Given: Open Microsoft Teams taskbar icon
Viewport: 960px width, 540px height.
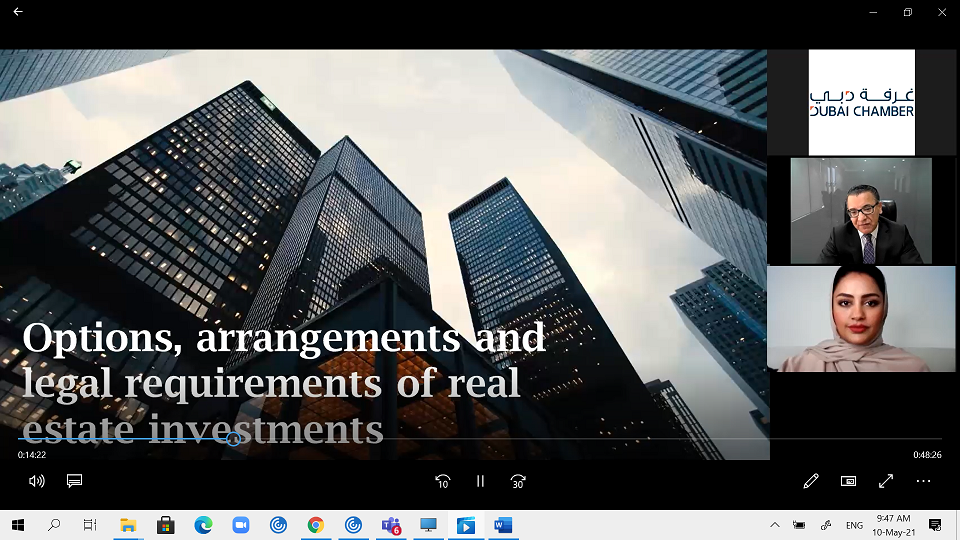Looking at the screenshot, I should pyautogui.click(x=390, y=525).
